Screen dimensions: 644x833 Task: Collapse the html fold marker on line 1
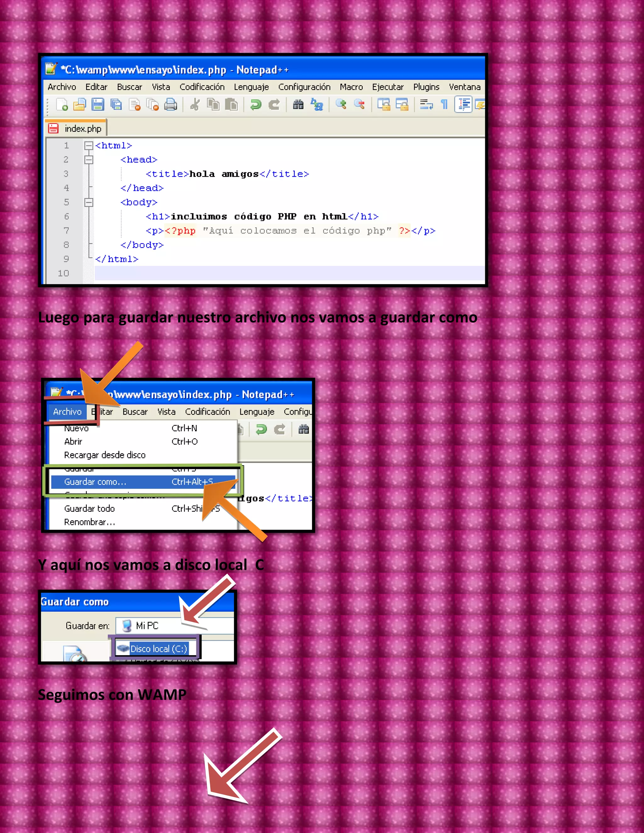pos(88,145)
